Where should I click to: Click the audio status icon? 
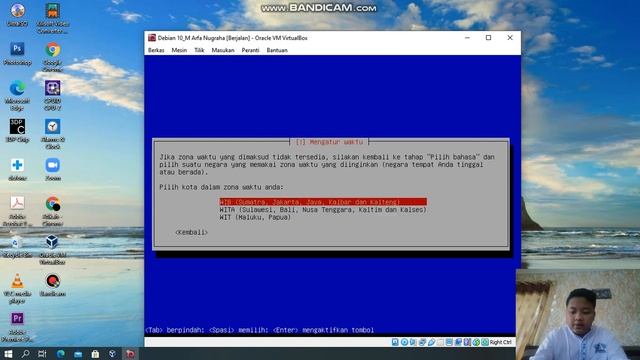coord(413,342)
